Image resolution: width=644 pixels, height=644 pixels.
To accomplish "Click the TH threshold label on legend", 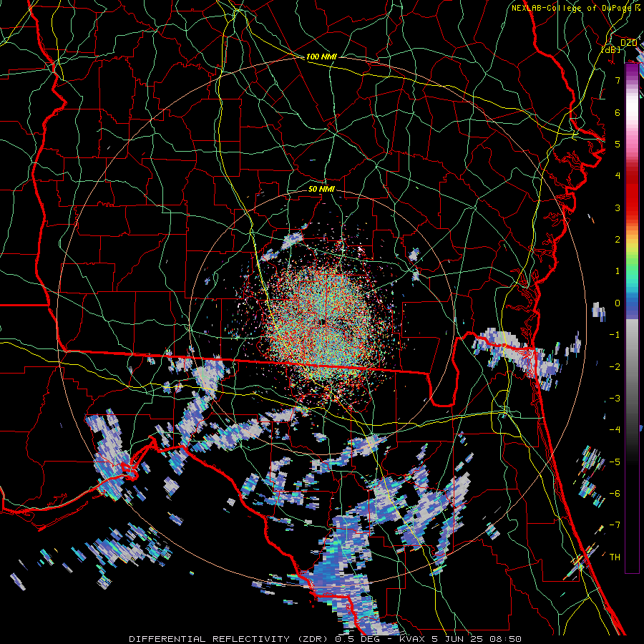I will click(615, 557).
